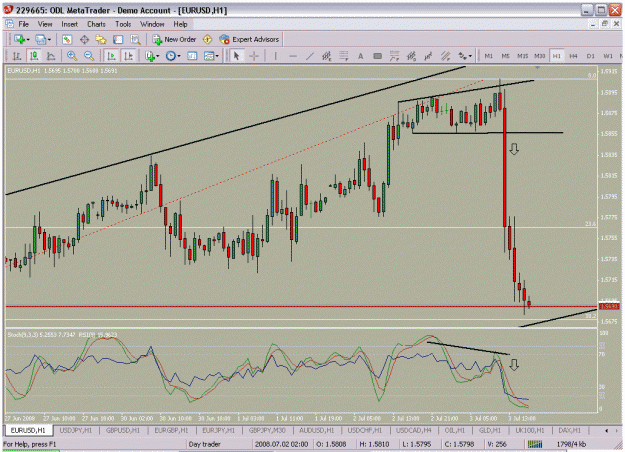Open the Window menu
This screenshot has height=452, width=625.
pyautogui.click(x=152, y=24)
